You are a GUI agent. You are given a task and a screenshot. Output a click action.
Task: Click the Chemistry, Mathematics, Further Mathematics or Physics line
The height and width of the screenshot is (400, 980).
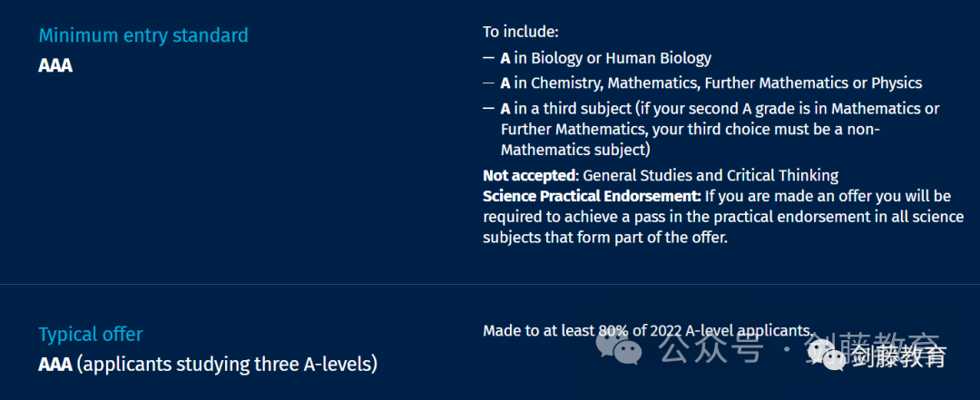click(711, 83)
